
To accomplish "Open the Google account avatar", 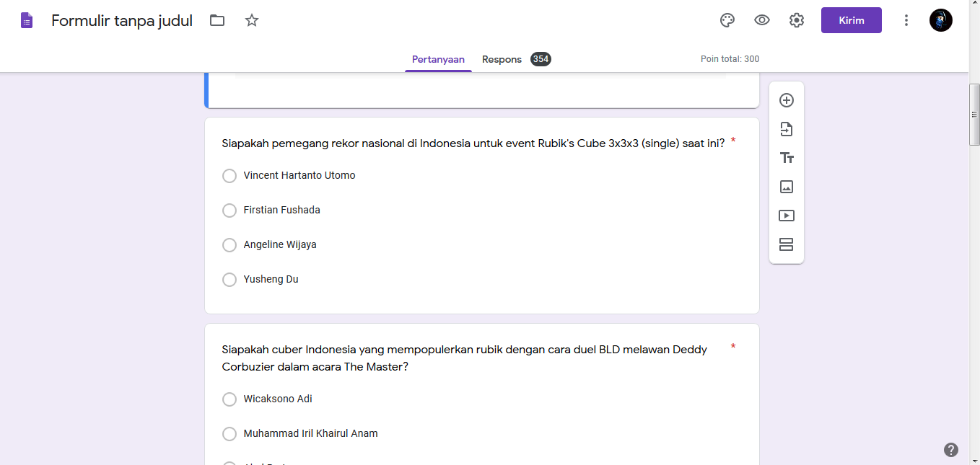I will click(x=941, y=20).
